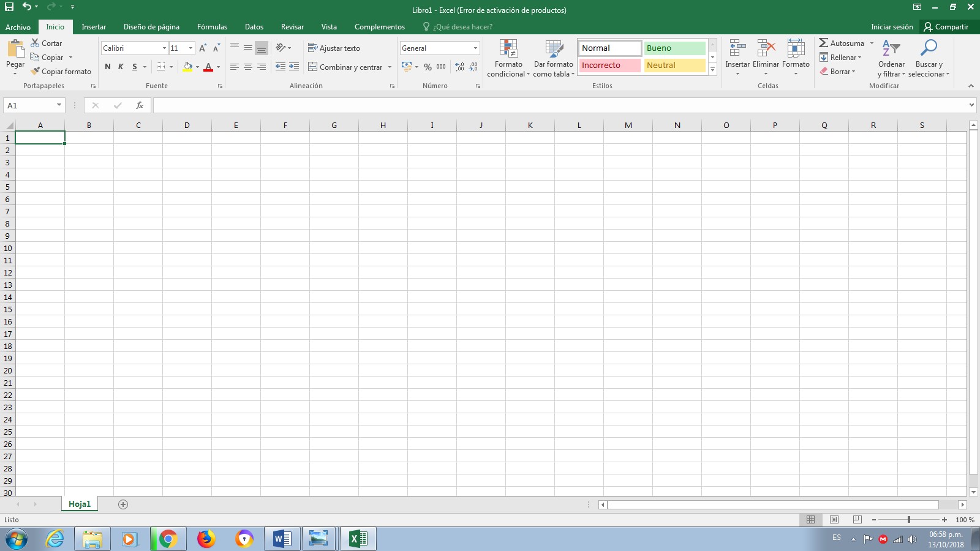Open the Formato condicional menu
The width and height of the screenshot is (980, 551).
508,58
